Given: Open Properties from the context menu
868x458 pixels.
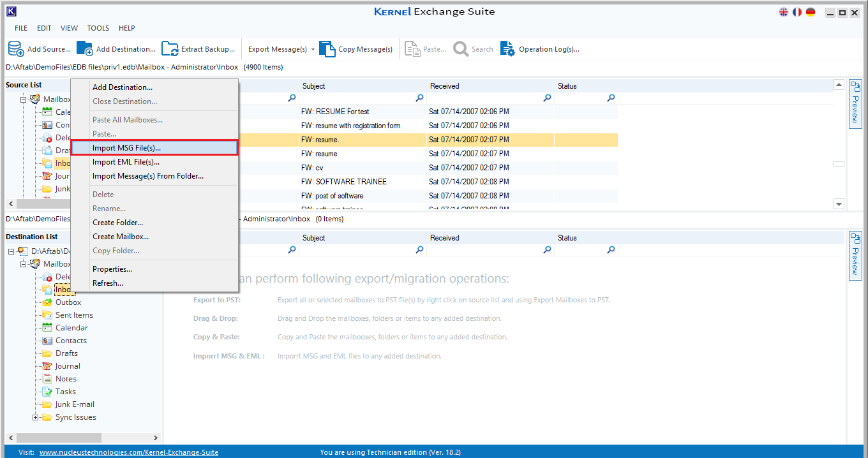Looking at the screenshot, I should (154, 269).
